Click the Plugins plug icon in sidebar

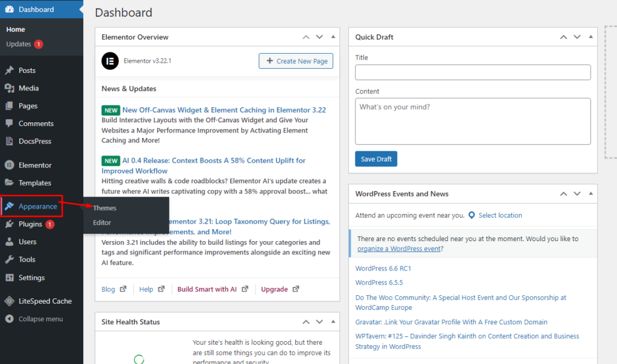[x=9, y=224]
